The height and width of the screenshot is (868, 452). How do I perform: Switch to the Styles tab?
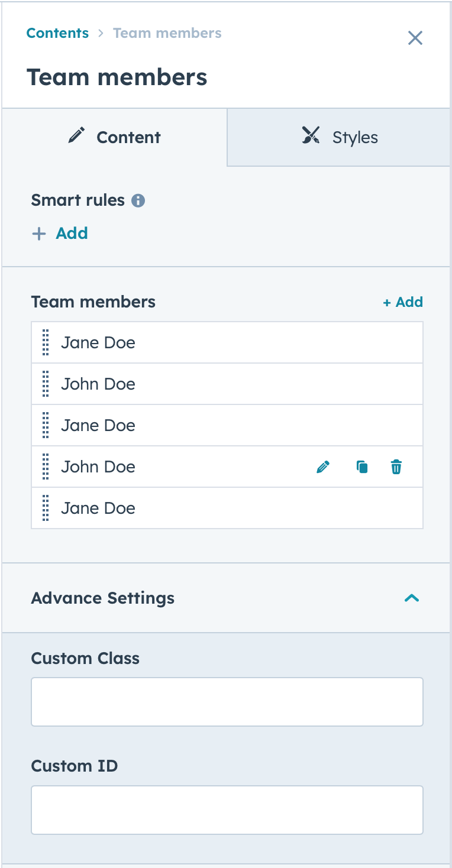(x=338, y=137)
